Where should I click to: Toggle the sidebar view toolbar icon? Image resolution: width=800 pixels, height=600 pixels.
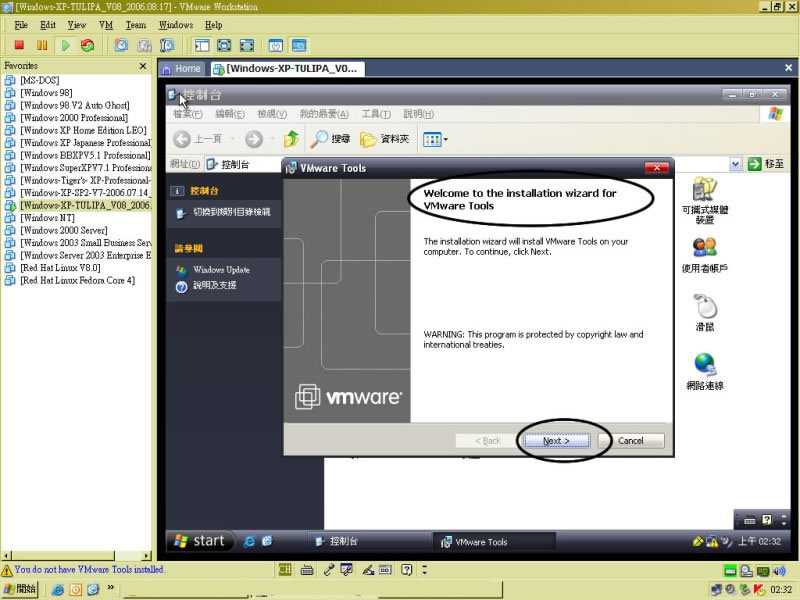coord(202,45)
